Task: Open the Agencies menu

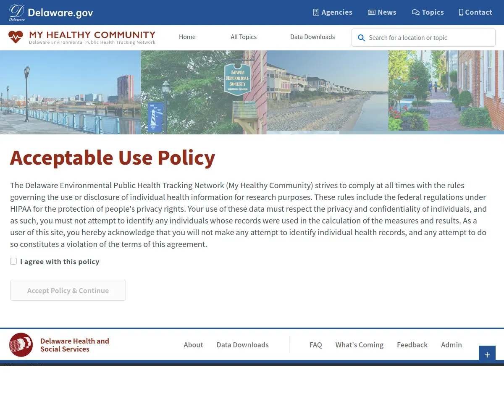Action: [333, 12]
